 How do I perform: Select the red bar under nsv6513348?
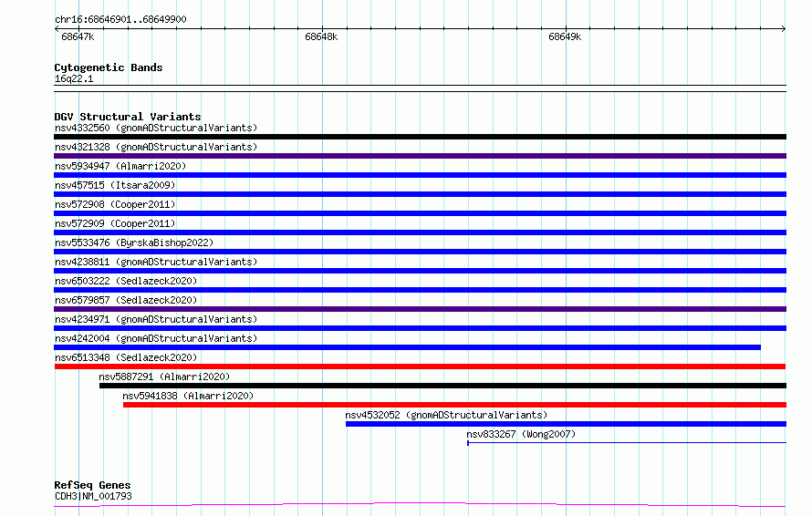tap(420, 366)
